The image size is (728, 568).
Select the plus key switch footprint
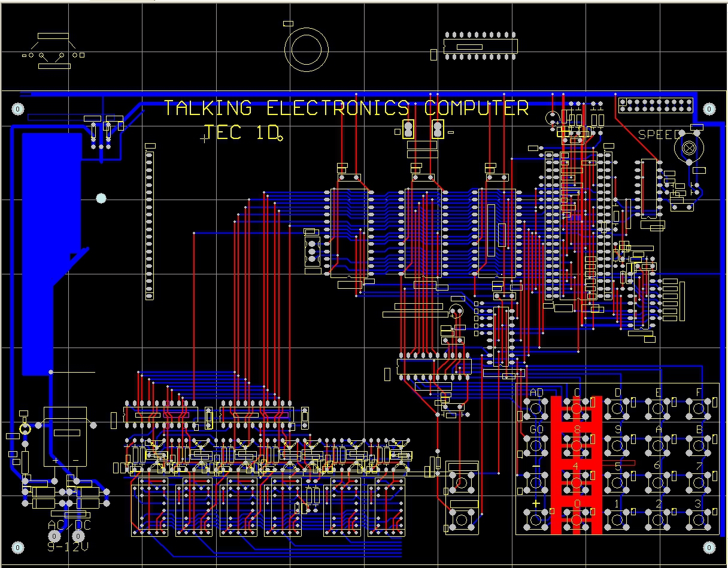point(536,519)
